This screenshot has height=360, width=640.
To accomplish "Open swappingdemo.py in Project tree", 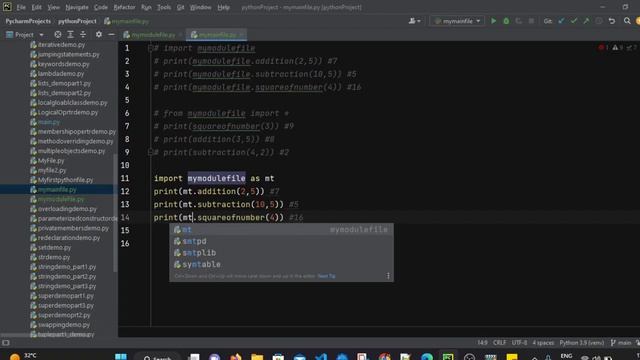I will 64,324.
